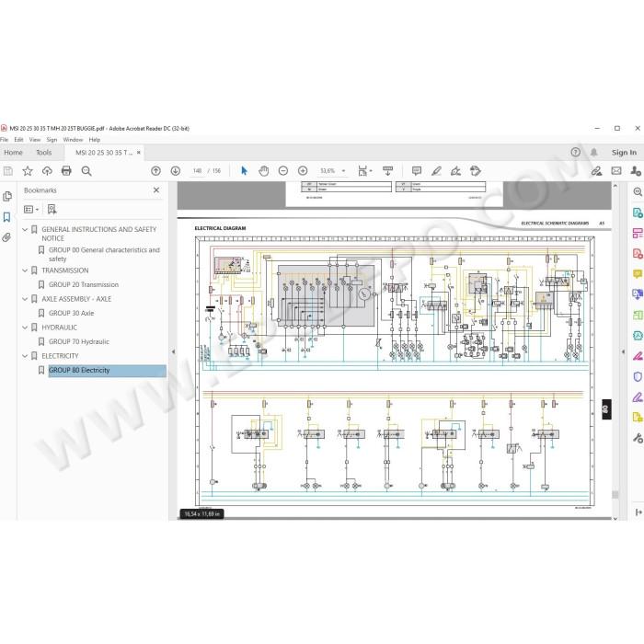Open the fit page options tool
644x644 pixels.
[364, 171]
